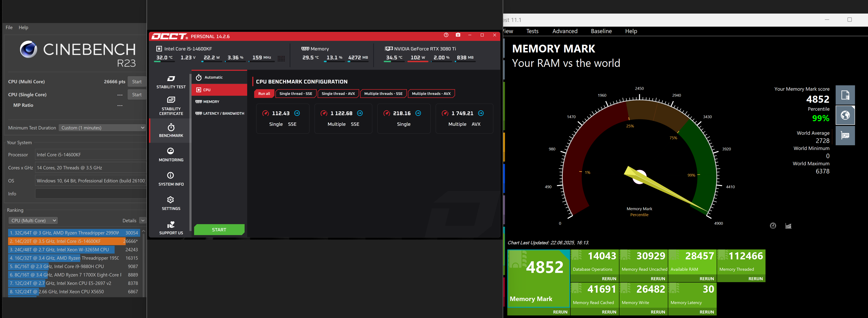This screenshot has height=318, width=868.
Task: Click the green START button
Action: point(219,229)
